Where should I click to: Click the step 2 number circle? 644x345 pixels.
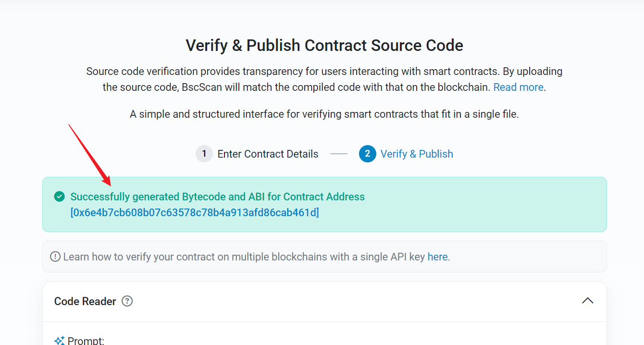pyautogui.click(x=367, y=154)
